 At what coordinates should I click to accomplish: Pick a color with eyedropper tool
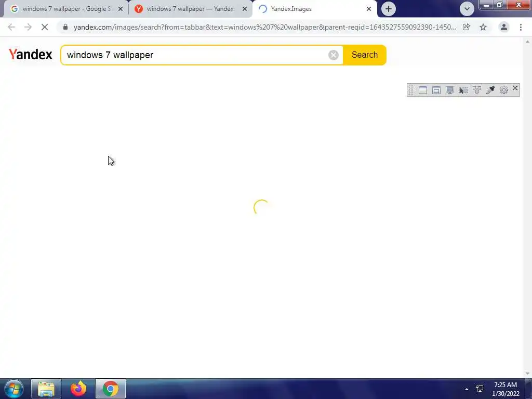point(490,90)
